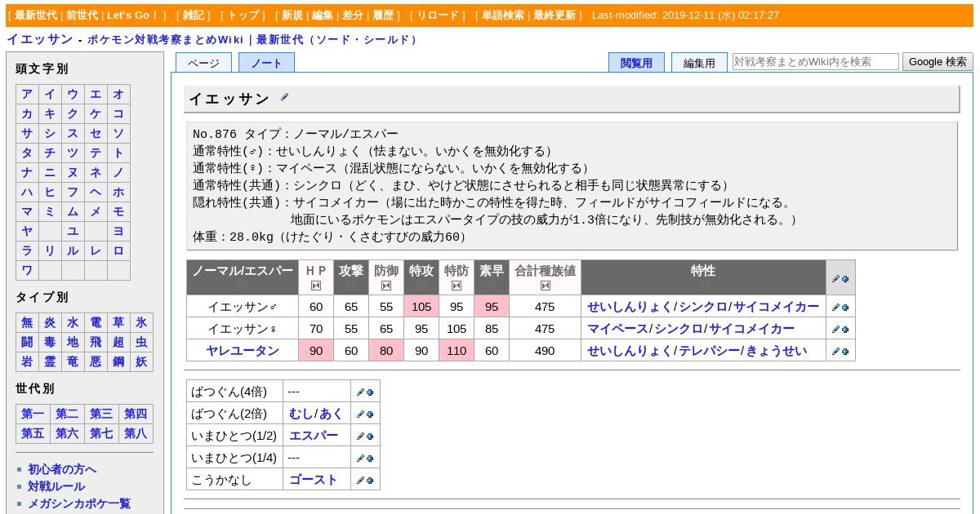Image resolution: width=980 pixels, height=514 pixels.
Task: Open ヤレユータン link in stats table
Action: click(243, 351)
